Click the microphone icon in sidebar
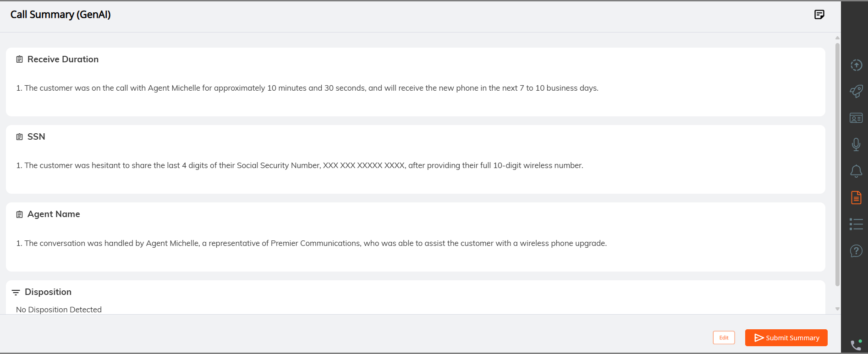Screen dimensions: 868x354 pos(856,145)
